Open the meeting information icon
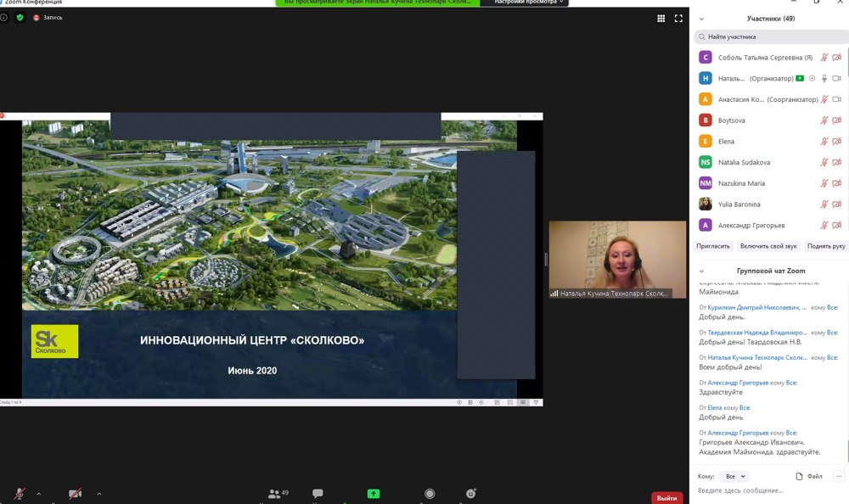This screenshot has width=849, height=504. click(x=3, y=17)
